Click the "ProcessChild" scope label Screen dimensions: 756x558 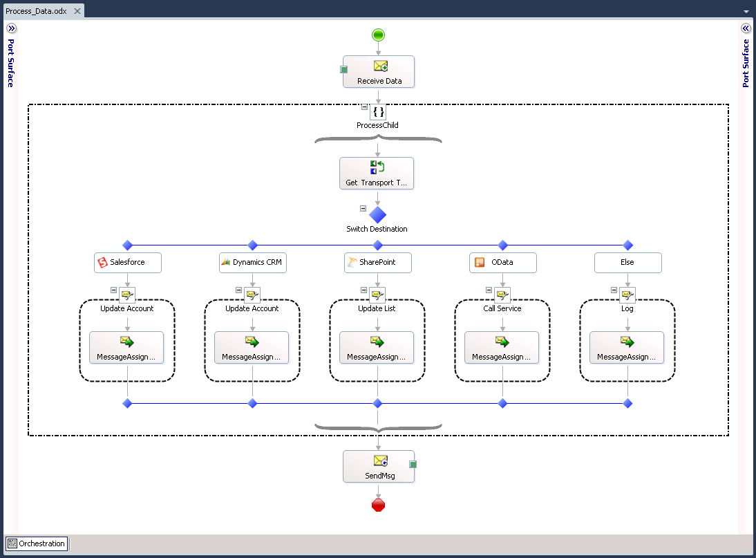(x=377, y=125)
